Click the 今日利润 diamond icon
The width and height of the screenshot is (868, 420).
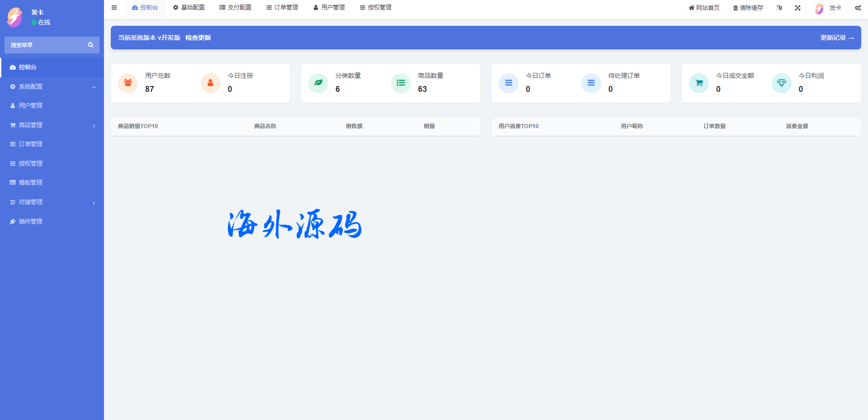[781, 83]
